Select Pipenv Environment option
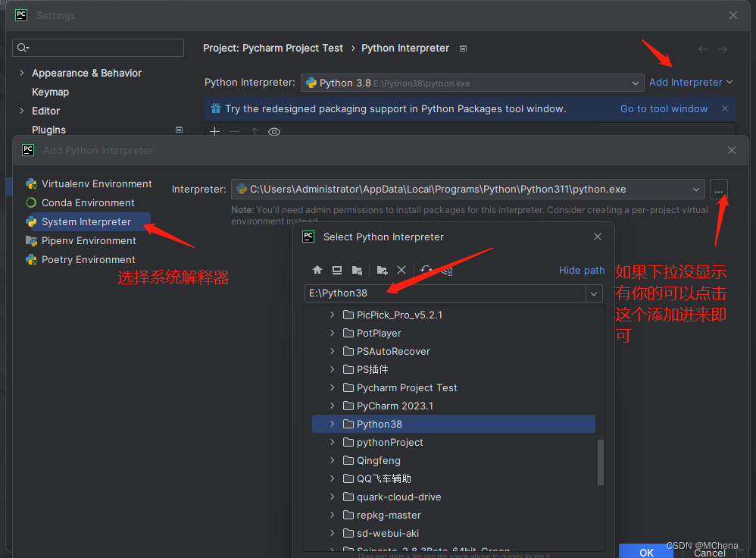 click(89, 240)
